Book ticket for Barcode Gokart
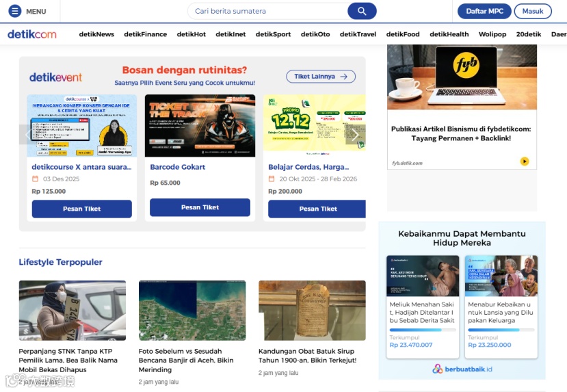The height and width of the screenshot is (392, 567). [200, 207]
